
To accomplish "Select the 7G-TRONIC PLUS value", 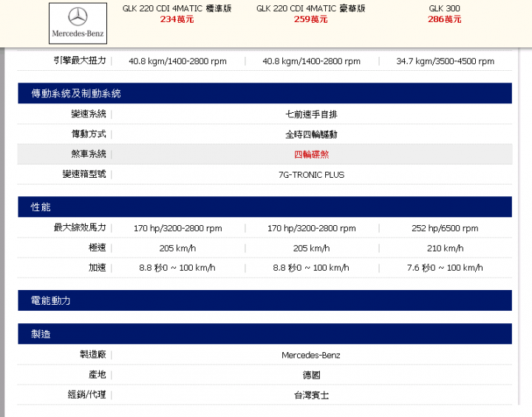I will pyautogui.click(x=312, y=175).
